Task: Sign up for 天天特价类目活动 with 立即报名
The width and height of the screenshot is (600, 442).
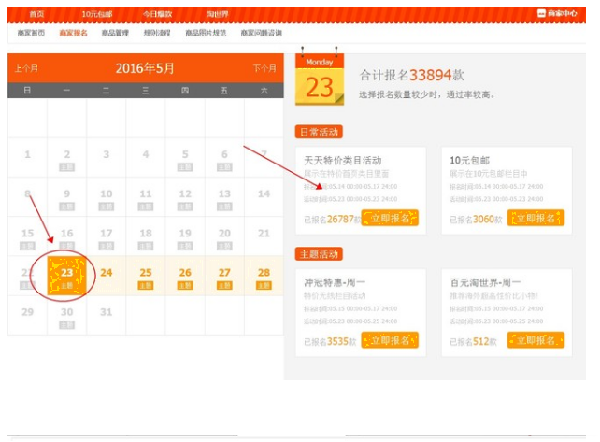Action: tap(390, 218)
